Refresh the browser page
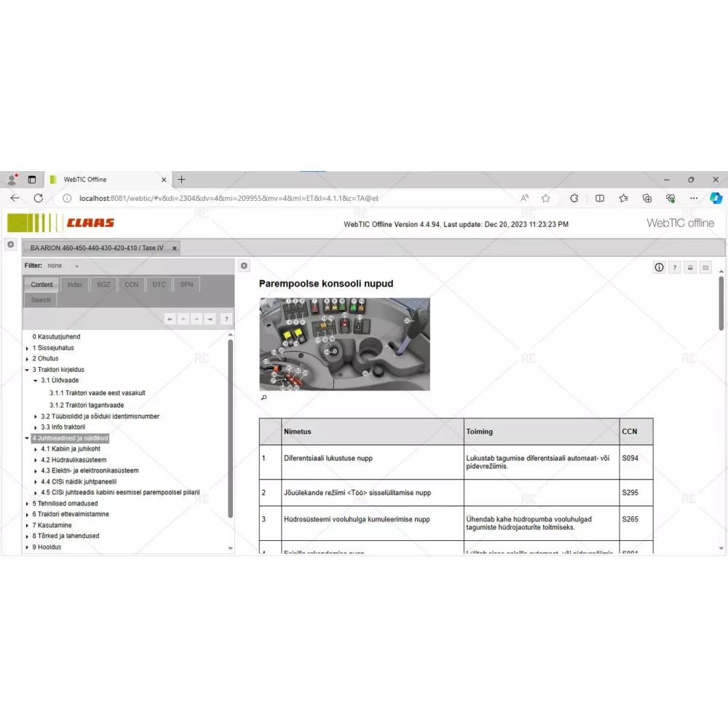Image resolution: width=728 pixels, height=728 pixels. point(39,198)
